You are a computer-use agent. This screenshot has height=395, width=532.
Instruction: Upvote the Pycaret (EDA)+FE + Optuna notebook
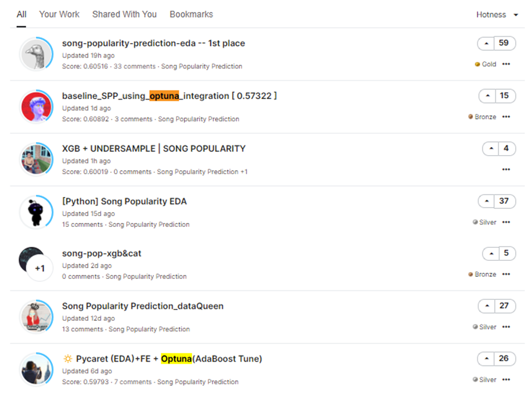(x=487, y=359)
